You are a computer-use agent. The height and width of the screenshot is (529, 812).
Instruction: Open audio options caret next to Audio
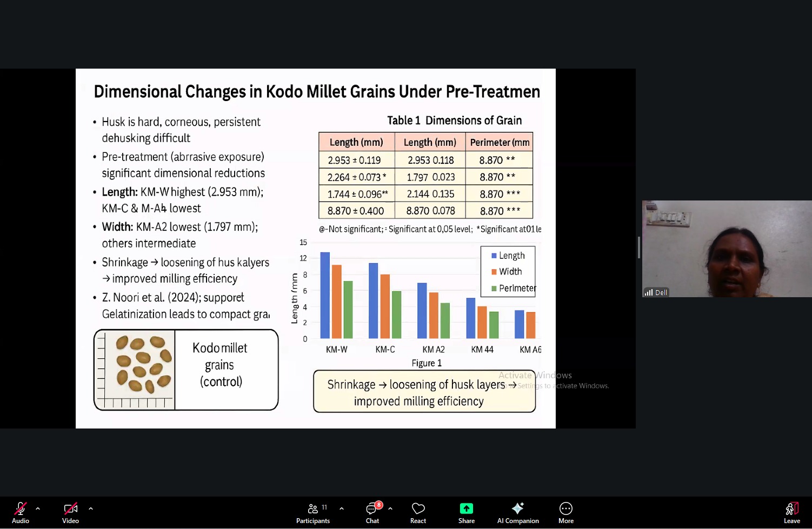[38, 508]
